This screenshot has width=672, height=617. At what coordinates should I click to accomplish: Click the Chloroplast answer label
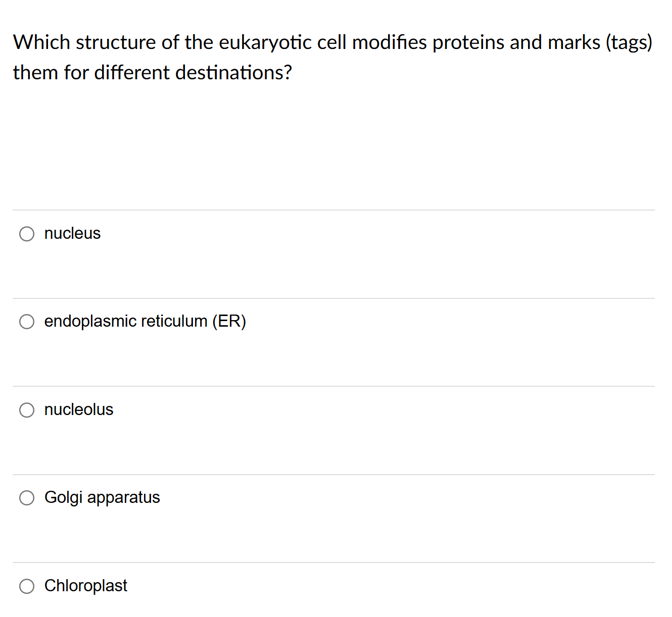(85, 586)
